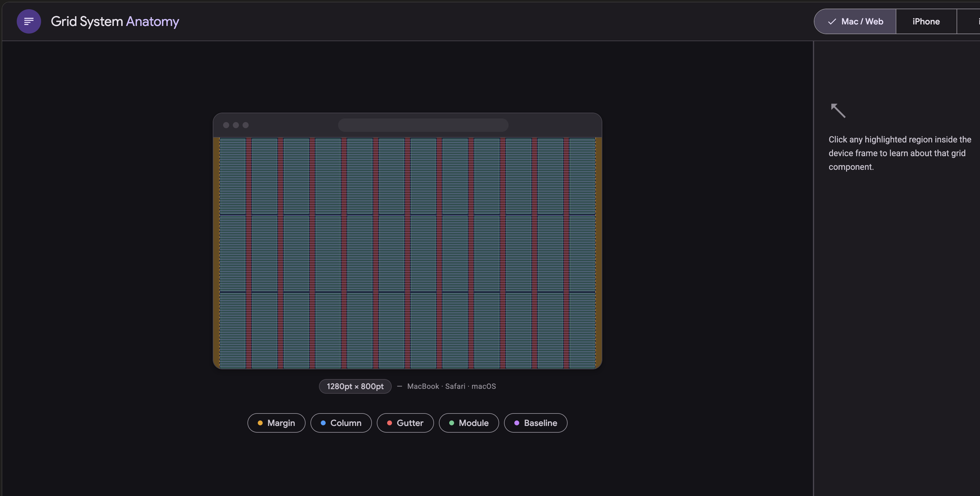
Task: Click the diagonal arrow icon in the side panel
Action: 838,110
